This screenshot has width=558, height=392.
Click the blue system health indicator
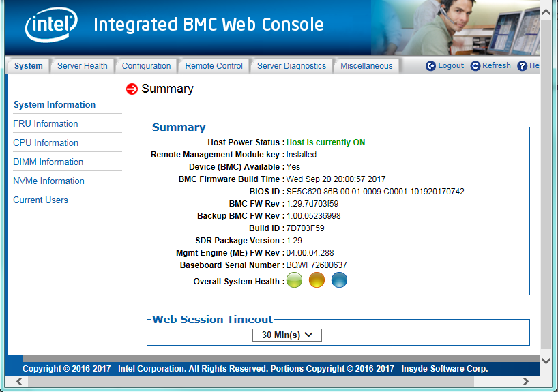pyautogui.click(x=339, y=280)
